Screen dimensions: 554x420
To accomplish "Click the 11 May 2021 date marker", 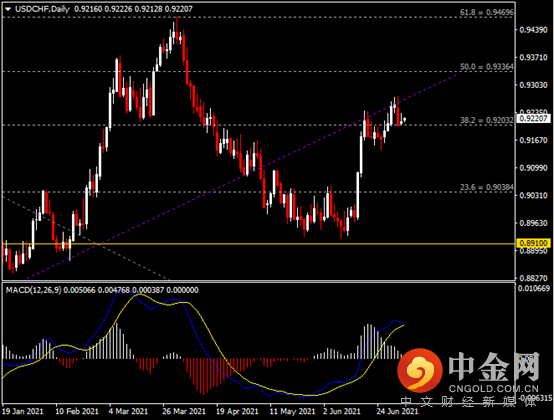I will tap(292, 412).
